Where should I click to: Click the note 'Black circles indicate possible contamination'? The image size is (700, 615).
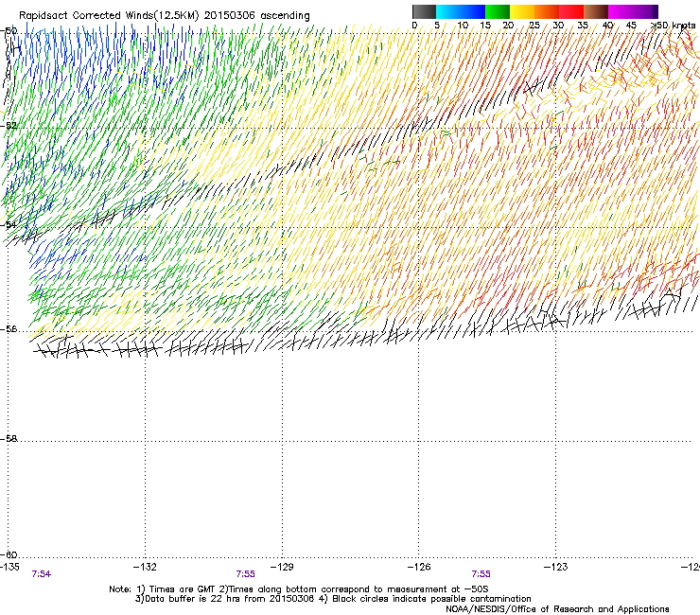(x=431, y=599)
